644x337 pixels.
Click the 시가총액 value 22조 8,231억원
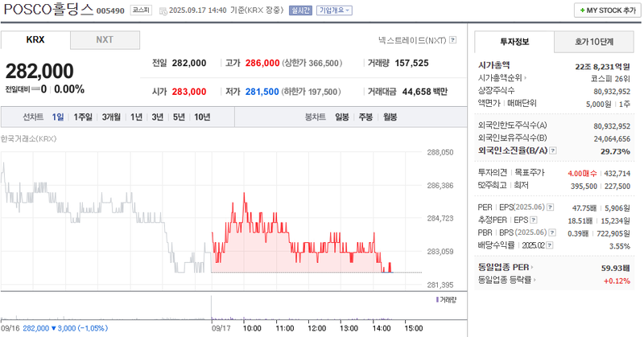(x=602, y=67)
